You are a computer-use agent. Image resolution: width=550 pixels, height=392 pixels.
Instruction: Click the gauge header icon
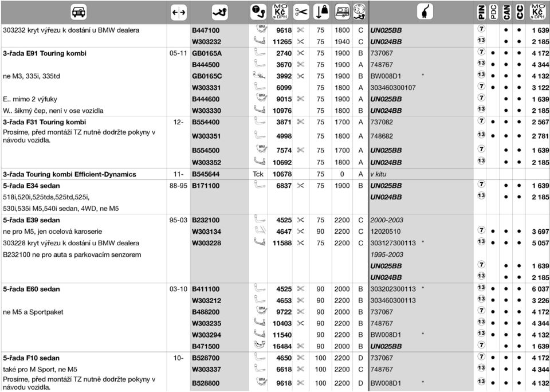point(359,12)
